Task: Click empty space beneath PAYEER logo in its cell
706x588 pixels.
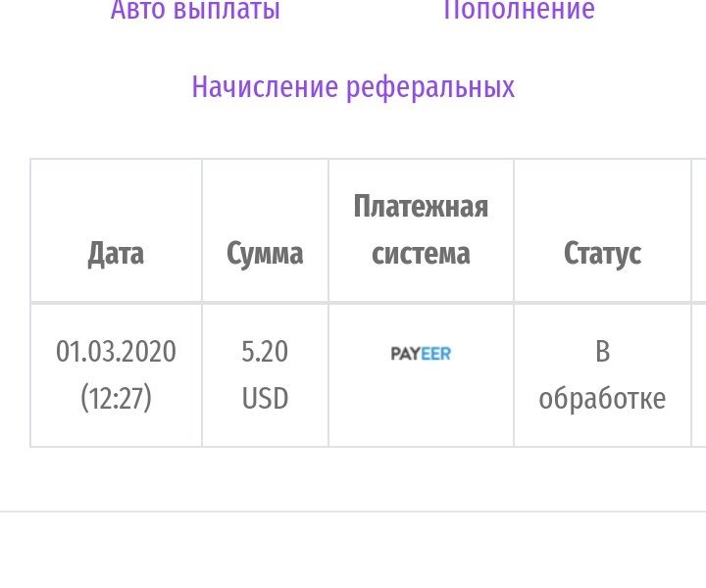Action: (421, 405)
